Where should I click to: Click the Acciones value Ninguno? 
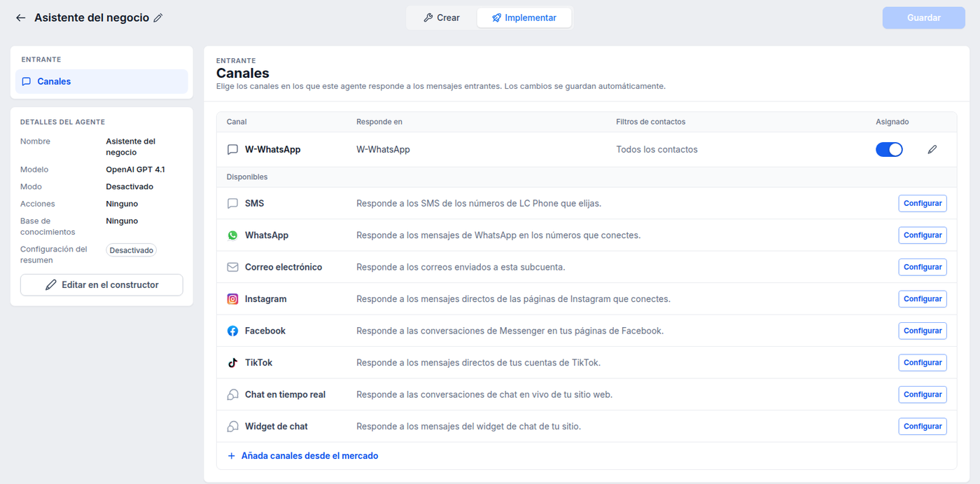122,204
